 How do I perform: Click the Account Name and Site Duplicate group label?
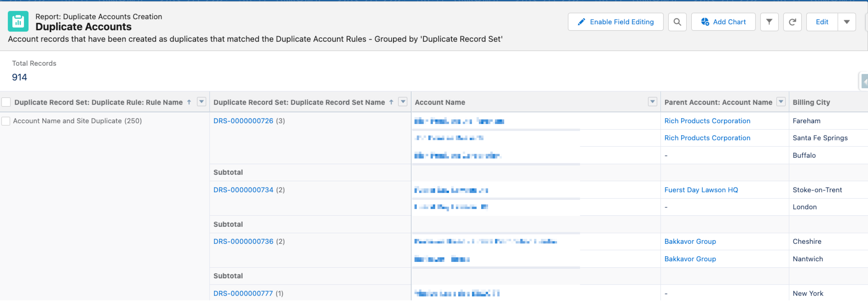point(78,121)
